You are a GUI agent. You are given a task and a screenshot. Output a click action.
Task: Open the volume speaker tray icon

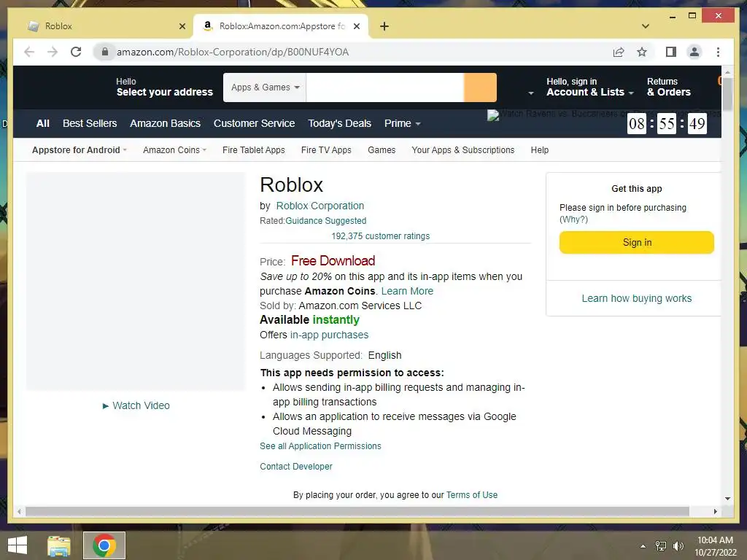coord(678,546)
